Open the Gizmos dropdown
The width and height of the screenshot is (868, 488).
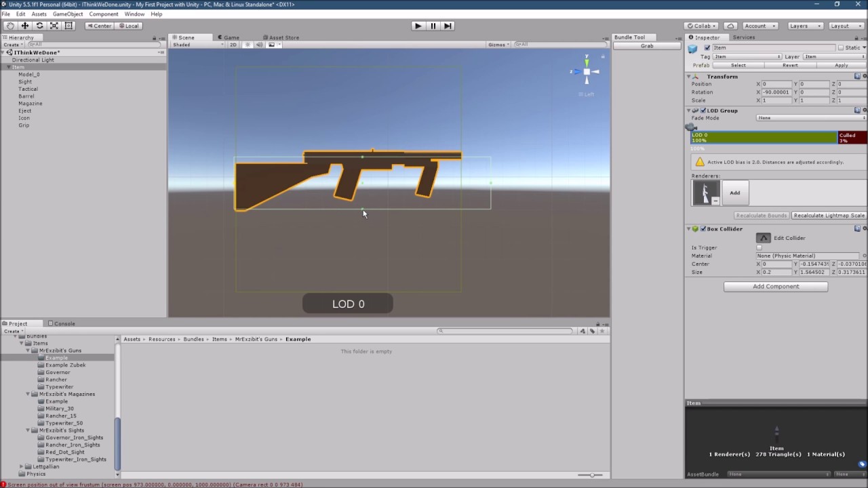coord(498,45)
